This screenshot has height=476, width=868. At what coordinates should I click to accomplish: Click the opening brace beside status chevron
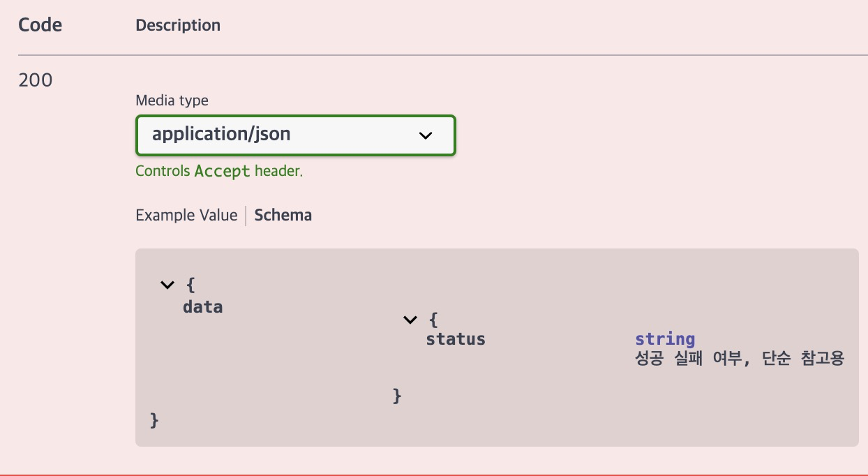[x=433, y=320]
